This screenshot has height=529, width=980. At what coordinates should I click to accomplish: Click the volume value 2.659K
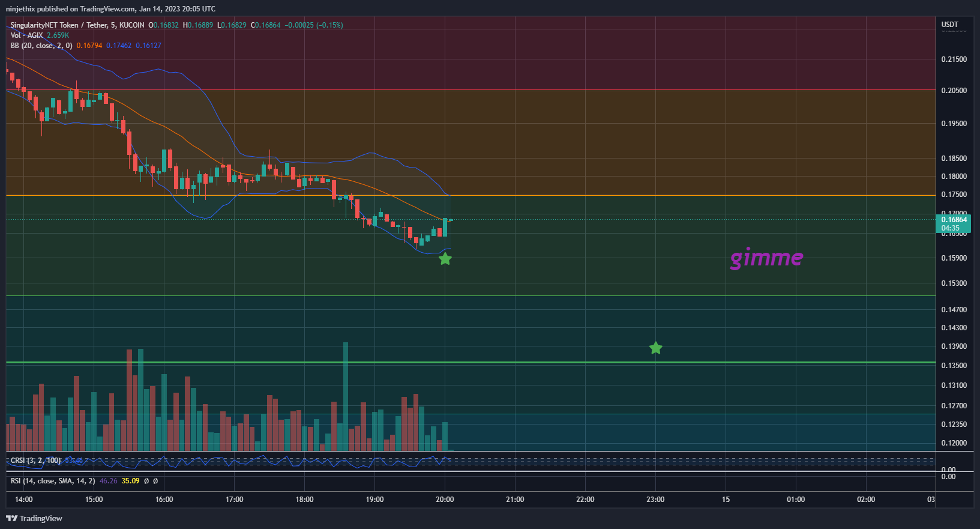click(58, 35)
